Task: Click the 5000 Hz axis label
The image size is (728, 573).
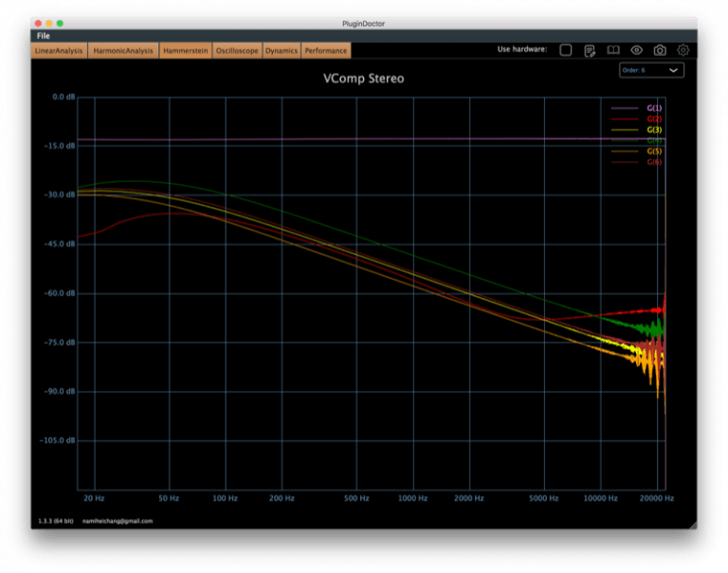Action: click(x=544, y=498)
